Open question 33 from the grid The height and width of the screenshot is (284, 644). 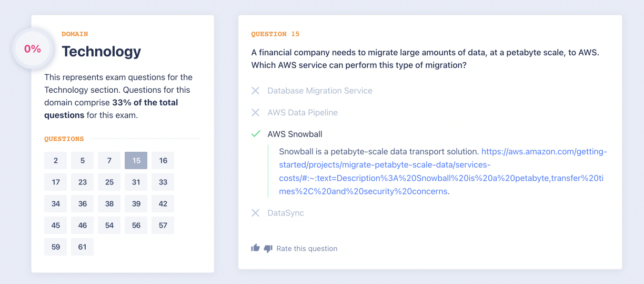[163, 182]
